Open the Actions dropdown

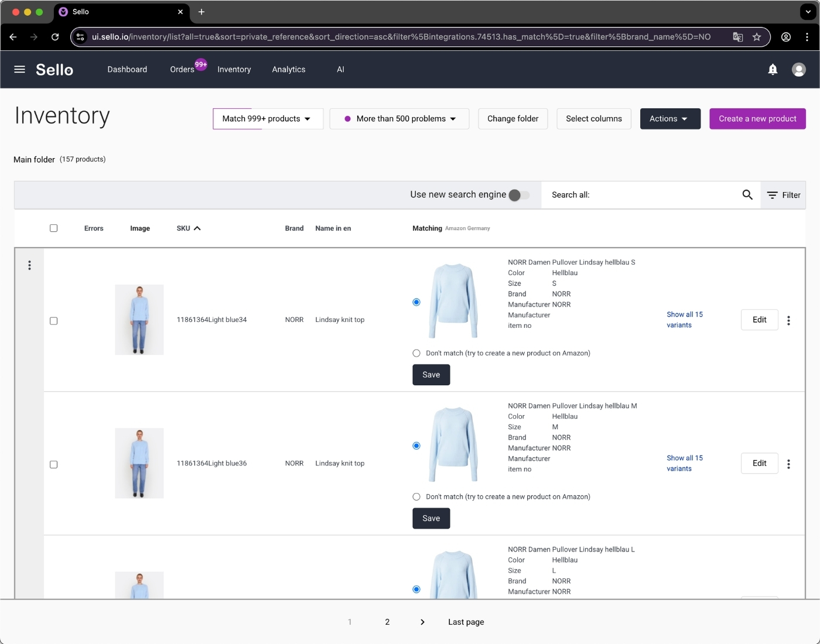(669, 118)
